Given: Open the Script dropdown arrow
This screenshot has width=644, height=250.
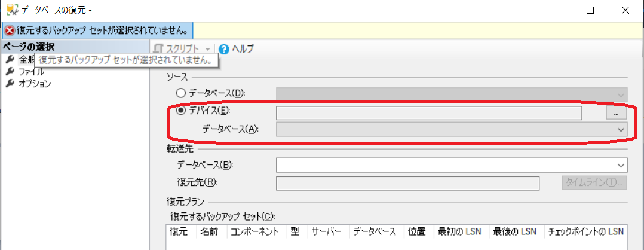Looking at the screenshot, I should point(207,49).
